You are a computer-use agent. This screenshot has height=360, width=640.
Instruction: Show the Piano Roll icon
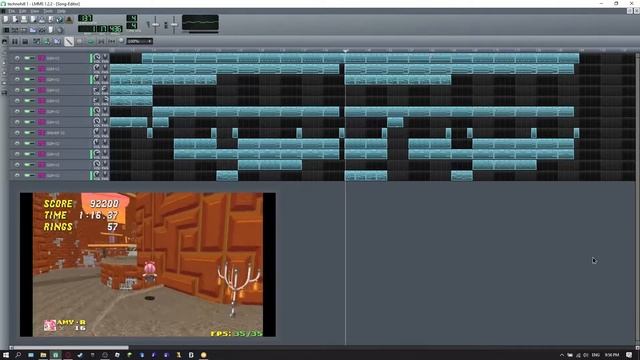pyautogui.click(x=24, y=30)
